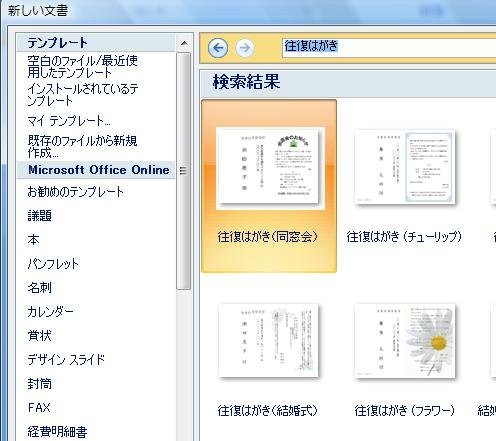Click the sidebar scroll-up arrow
The image size is (496, 441).
184,43
